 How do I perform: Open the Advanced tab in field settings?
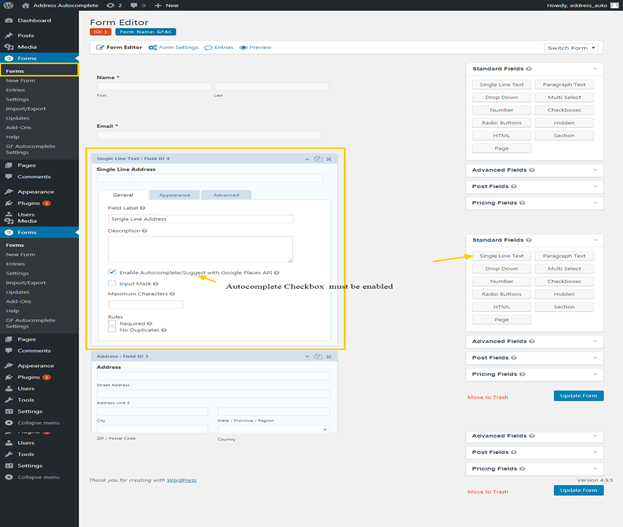[x=226, y=195]
